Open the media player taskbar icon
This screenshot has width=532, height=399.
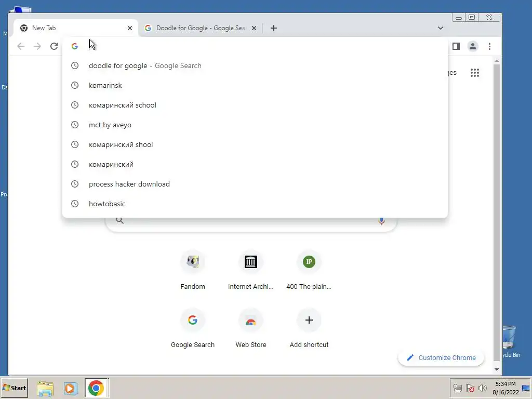coord(70,388)
